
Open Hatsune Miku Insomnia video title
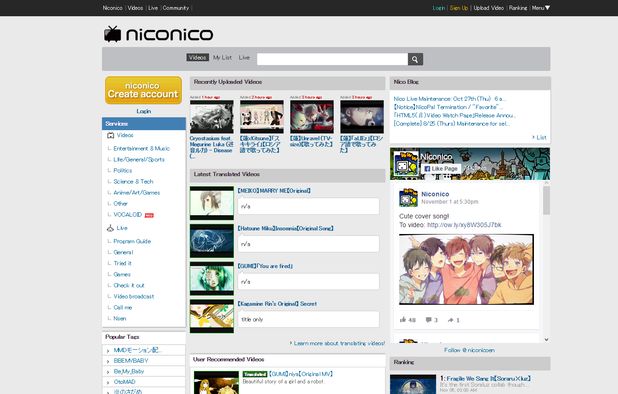pos(285,229)
